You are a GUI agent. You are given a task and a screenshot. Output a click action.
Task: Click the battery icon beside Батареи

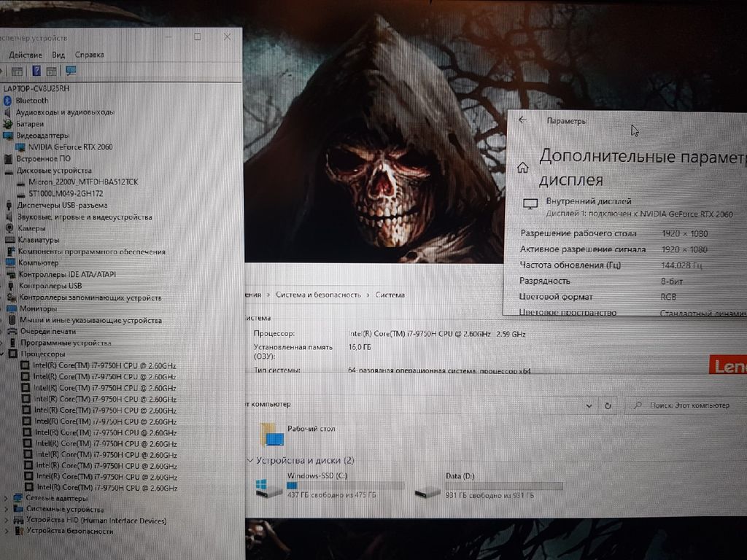point(7,124)
